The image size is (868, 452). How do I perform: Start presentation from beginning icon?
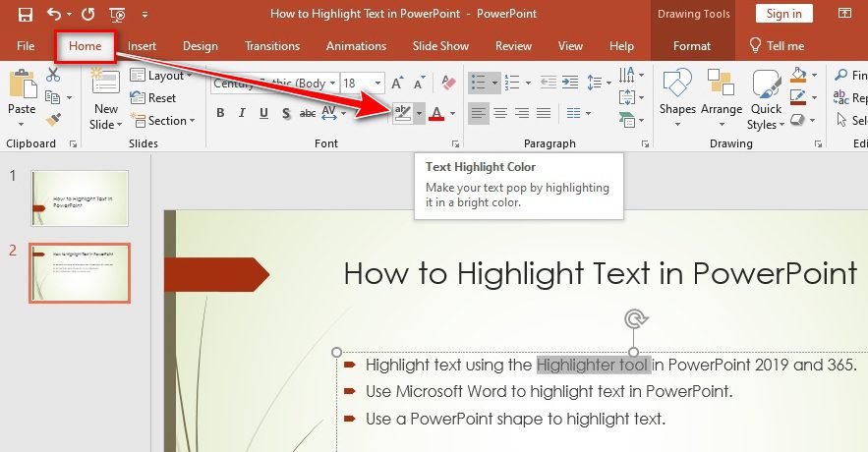click(x=117, y=15)
